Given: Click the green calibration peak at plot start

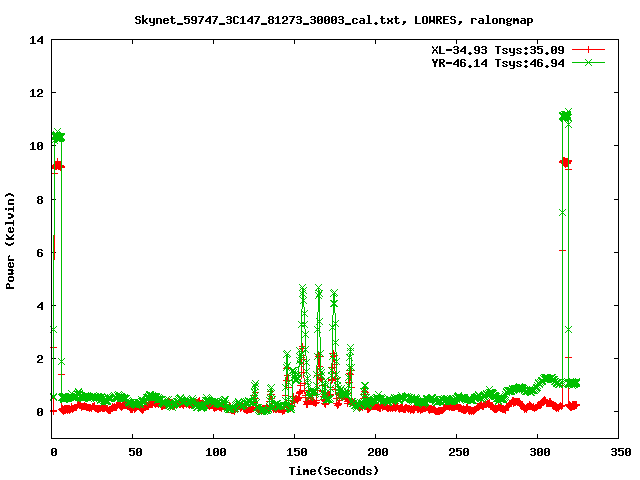Looking at the screenshot, I should tap(58, 135).
